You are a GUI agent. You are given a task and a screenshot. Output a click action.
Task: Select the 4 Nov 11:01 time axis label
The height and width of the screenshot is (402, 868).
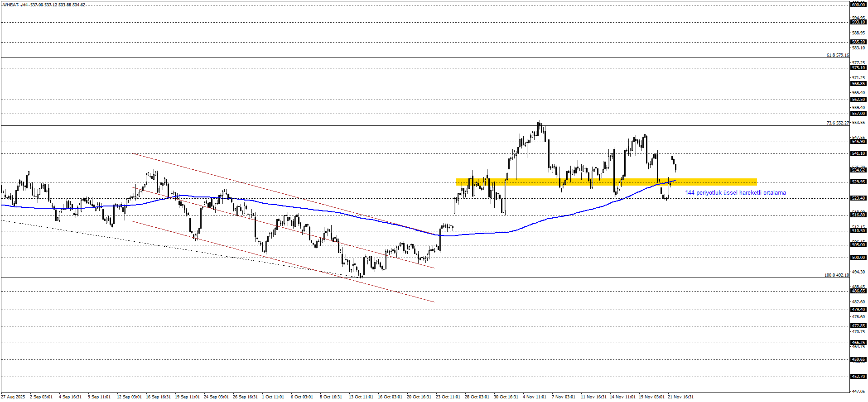tap(535, 397)
